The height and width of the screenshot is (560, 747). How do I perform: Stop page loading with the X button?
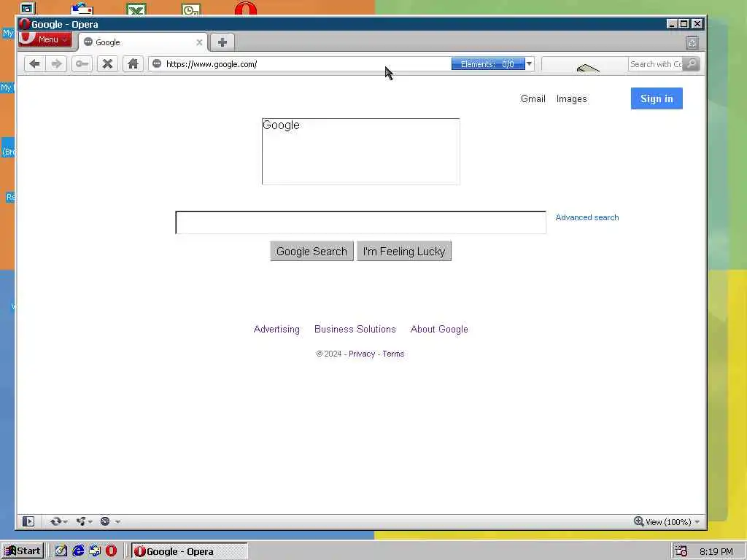(108, 64)
